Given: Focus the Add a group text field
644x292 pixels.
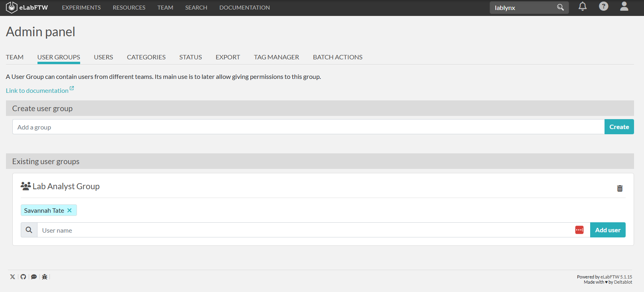Looking at the screenshot, I should point(308,127).
